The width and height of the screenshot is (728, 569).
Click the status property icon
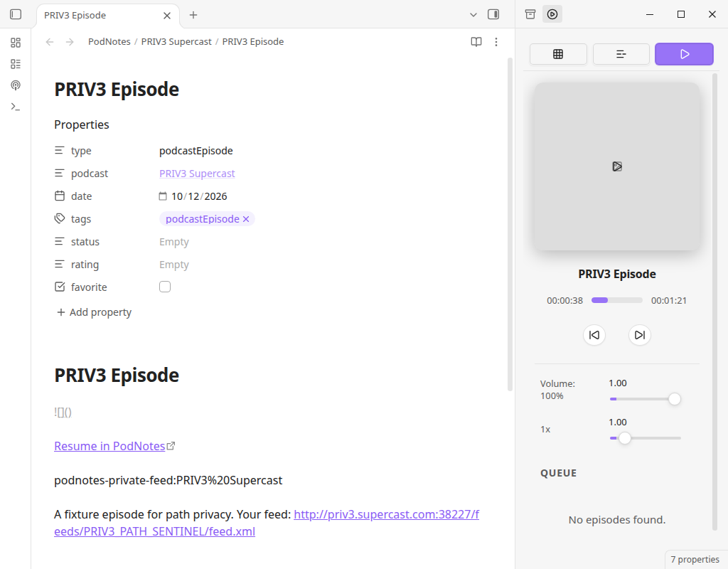(x=60, y=242)
